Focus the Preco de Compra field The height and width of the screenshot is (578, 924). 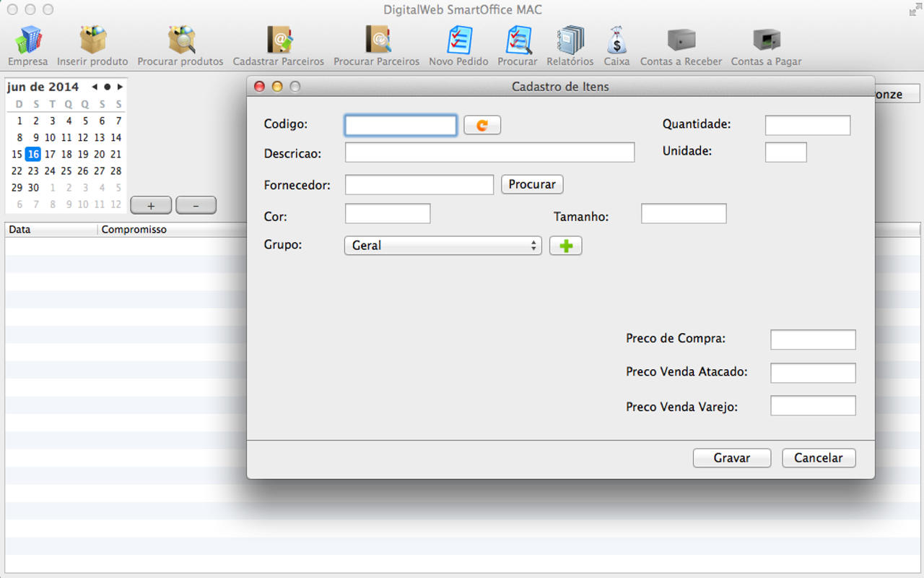pos(813,340)
